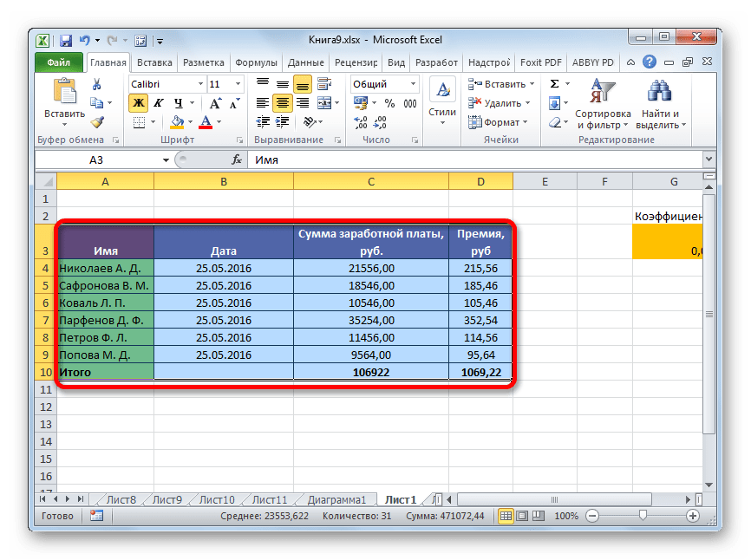Toggle italic formatting (К)
751x560 pixels.
pyautogui.click(x=157, y=103)
